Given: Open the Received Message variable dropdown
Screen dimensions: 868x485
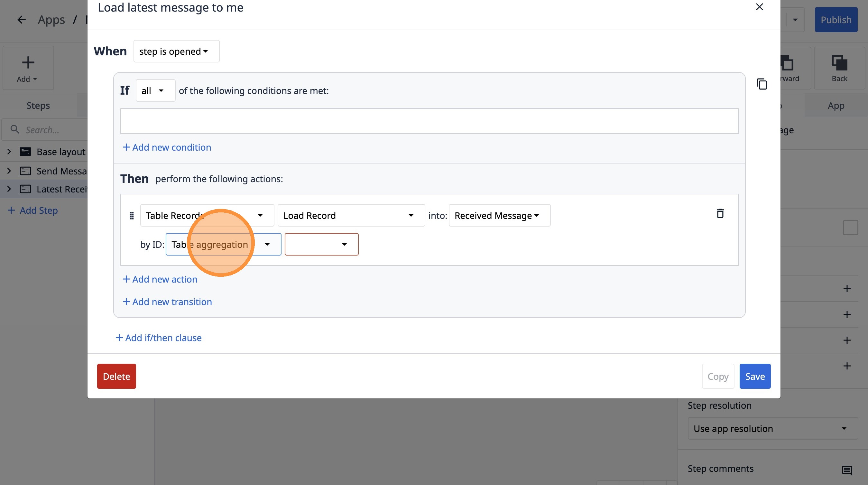Looking at the screenshot, I should pos(499,216).
